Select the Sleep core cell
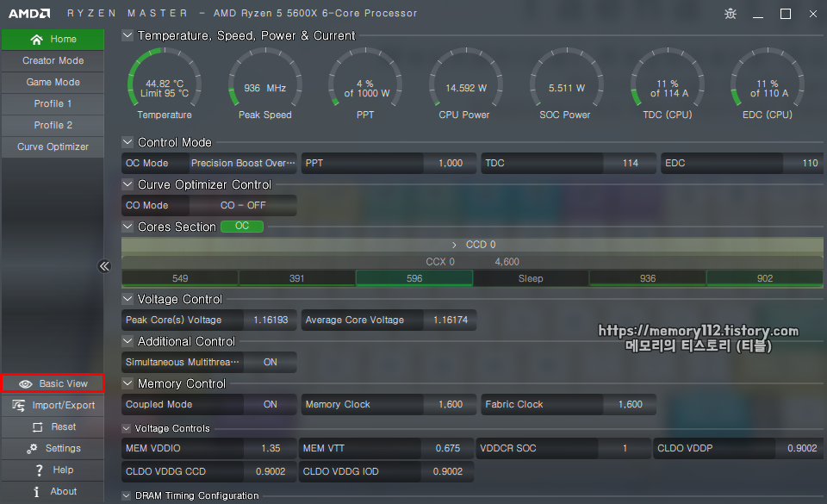 (x=531, y=278)
